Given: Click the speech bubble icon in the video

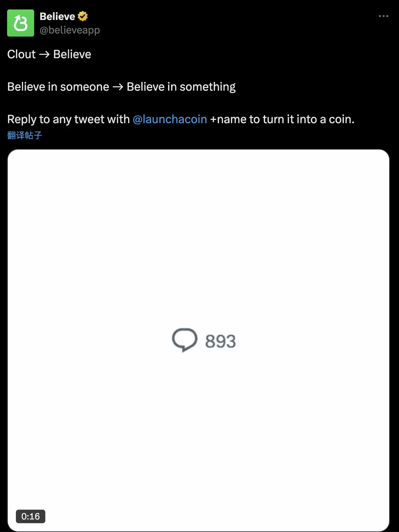Looking at the screenshot, I should point(184,340).
